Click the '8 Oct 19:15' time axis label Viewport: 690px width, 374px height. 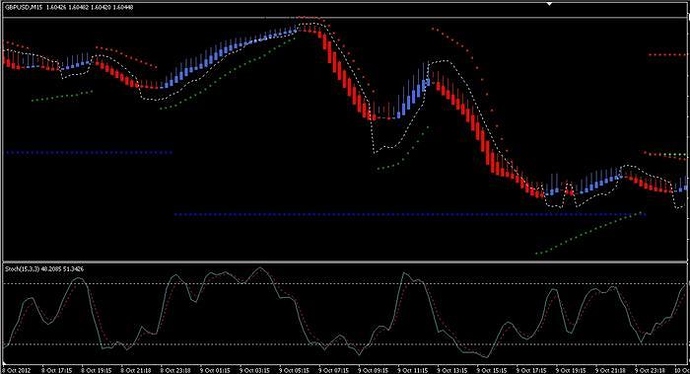[x=96, y=370]
